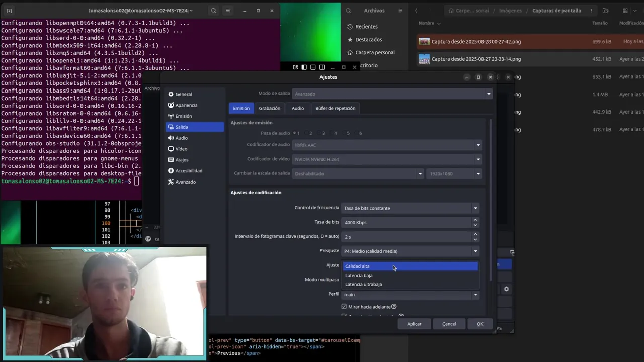The width and height of the screenshot is (644, 362).
Task: Select the Salida section in settings sidebar
Action: (x=195, y=127)
